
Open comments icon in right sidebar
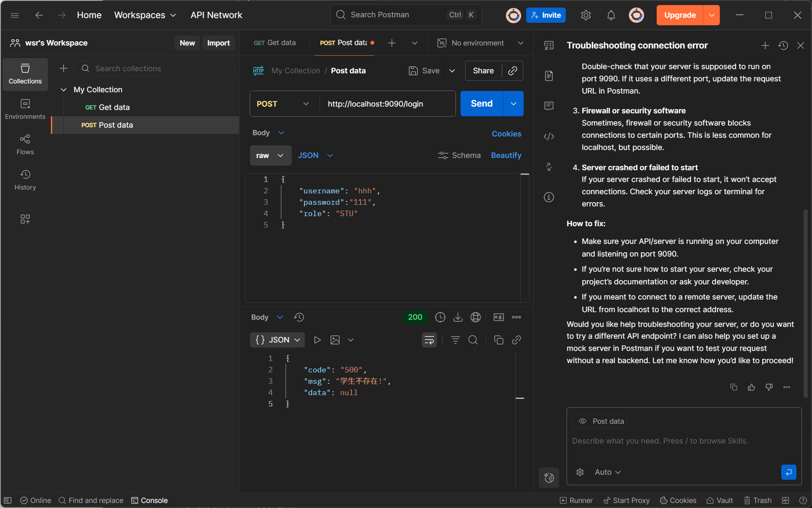549,106
